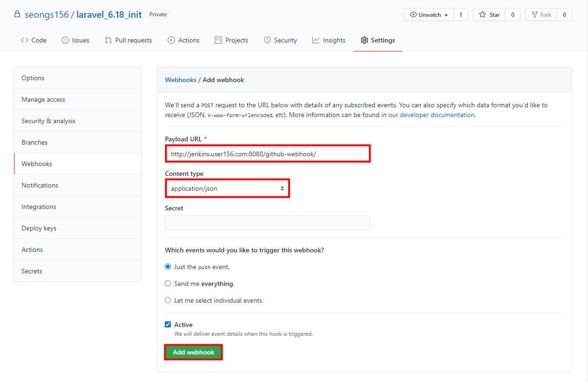
Task: Open the Content type dropdown
Action: pyautogui.click(x=227, y=188)
